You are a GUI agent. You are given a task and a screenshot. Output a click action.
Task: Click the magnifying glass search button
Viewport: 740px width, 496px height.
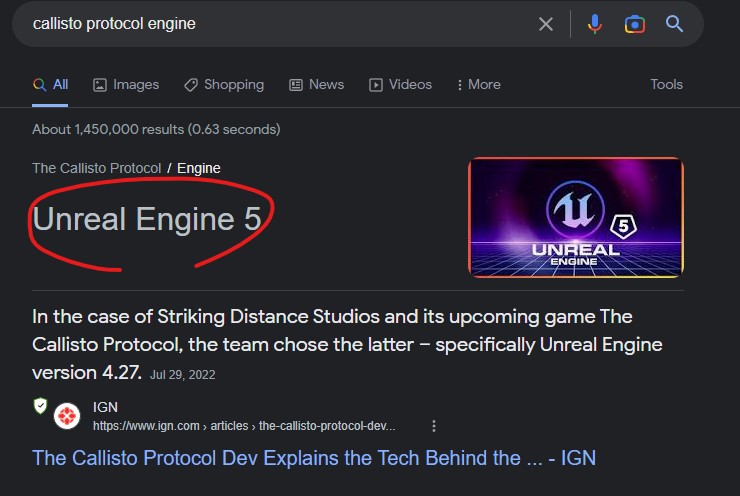click(675, 24)
